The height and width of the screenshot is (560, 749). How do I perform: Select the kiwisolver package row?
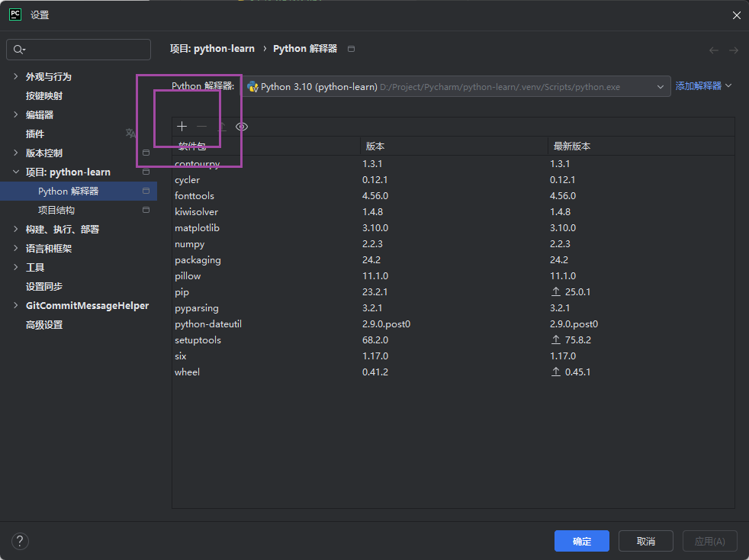click(453, 211)
